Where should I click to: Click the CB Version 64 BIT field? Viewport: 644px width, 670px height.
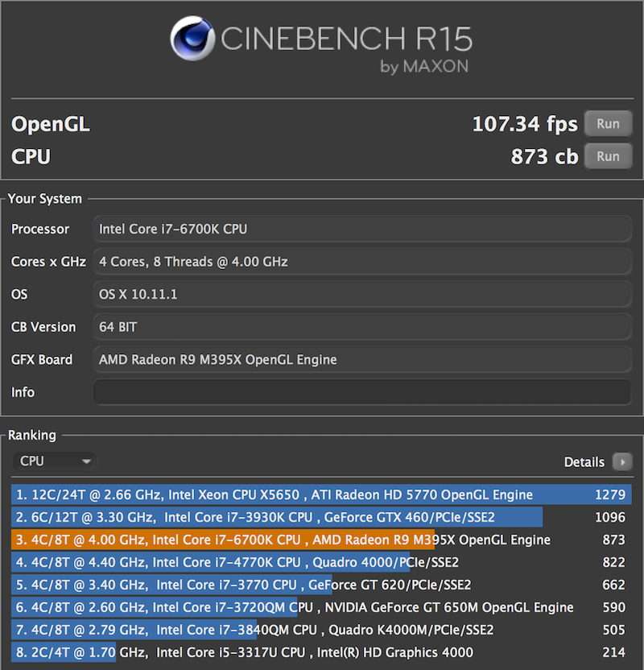(362, 327)
